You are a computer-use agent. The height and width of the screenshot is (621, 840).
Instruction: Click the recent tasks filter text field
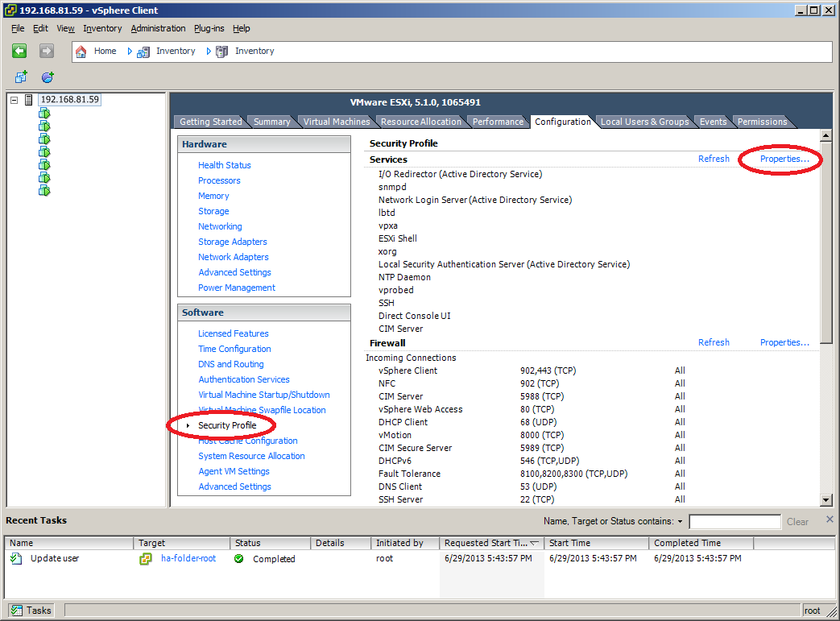coord(734,522)
